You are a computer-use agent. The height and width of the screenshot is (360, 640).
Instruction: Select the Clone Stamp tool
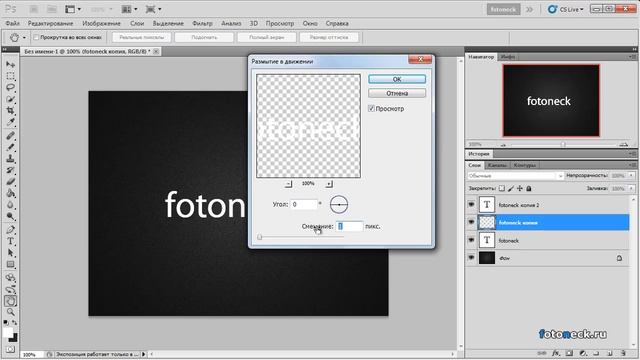click(x=10, y=158)
